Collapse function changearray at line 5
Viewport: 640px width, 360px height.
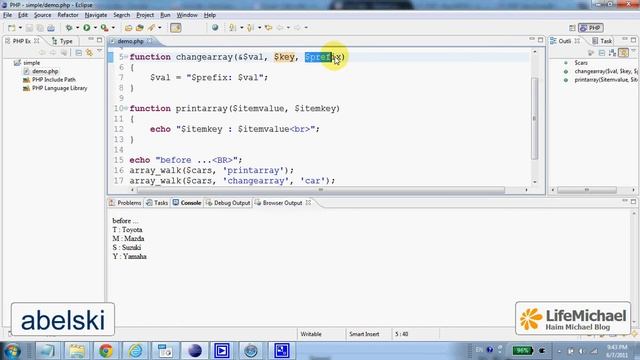click(126, 57)
